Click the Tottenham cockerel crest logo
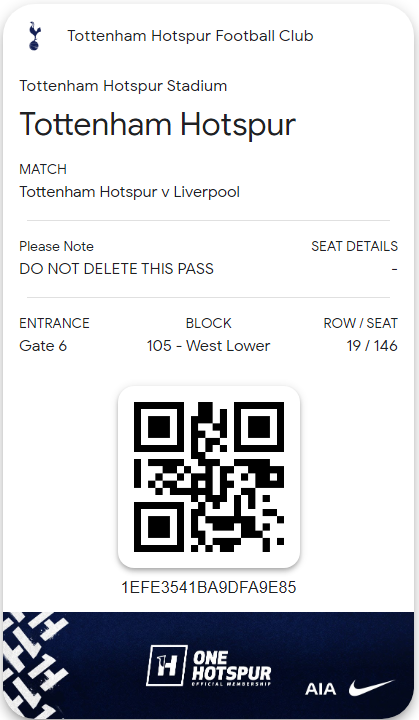 (x=34, y=36)
